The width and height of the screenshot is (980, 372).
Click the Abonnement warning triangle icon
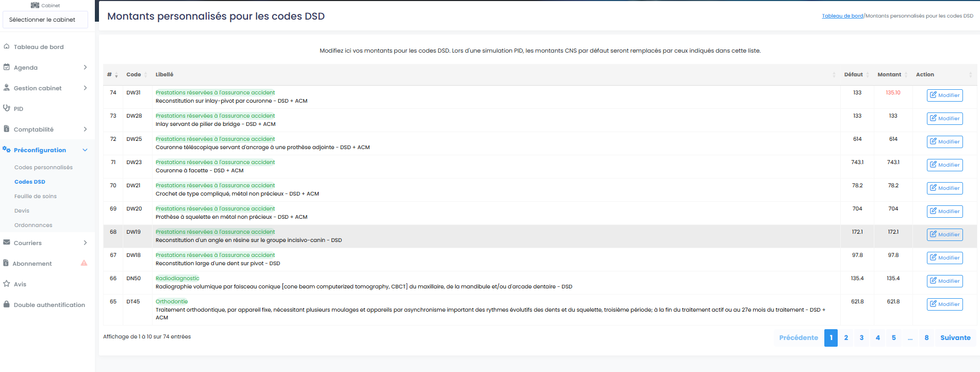click(84, 263)
